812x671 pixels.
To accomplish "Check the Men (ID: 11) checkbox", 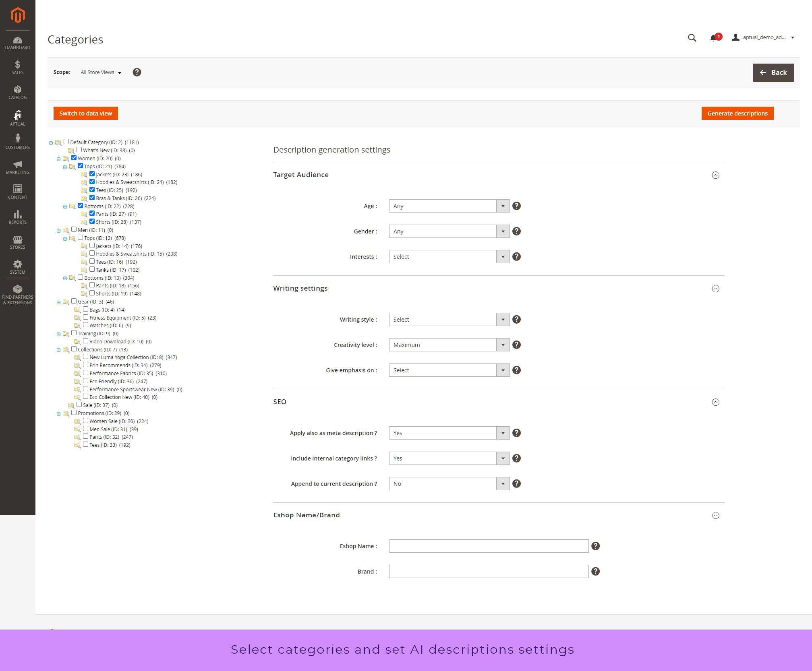I will [74, 229].
